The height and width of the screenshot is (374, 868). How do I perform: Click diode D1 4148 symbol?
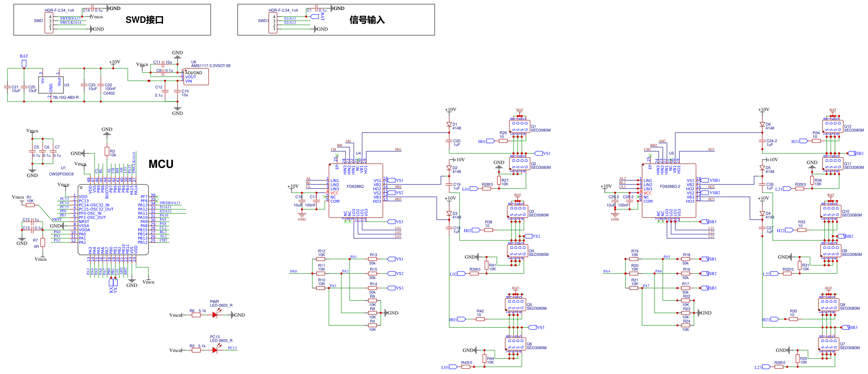[449, 124]
